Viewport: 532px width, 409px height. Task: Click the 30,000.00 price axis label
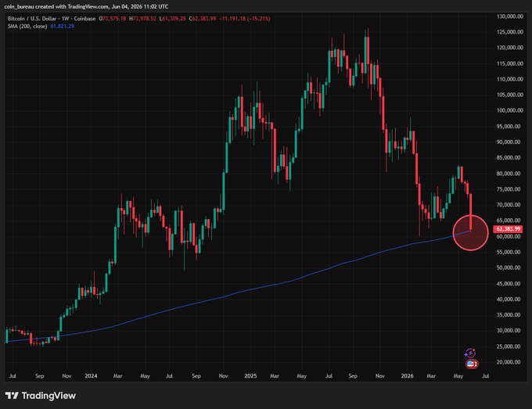[509, 330]
